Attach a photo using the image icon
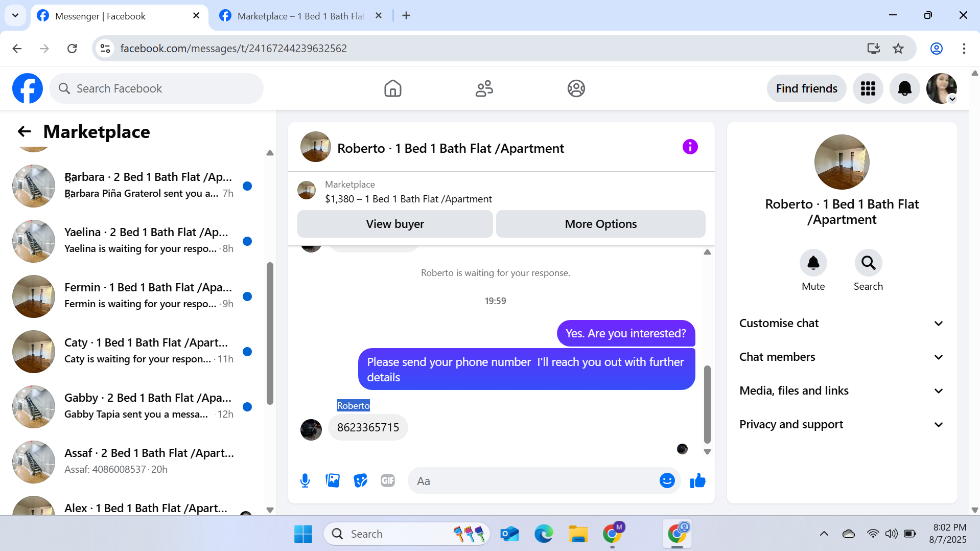The image size is (980, 551). pos(333,480)
